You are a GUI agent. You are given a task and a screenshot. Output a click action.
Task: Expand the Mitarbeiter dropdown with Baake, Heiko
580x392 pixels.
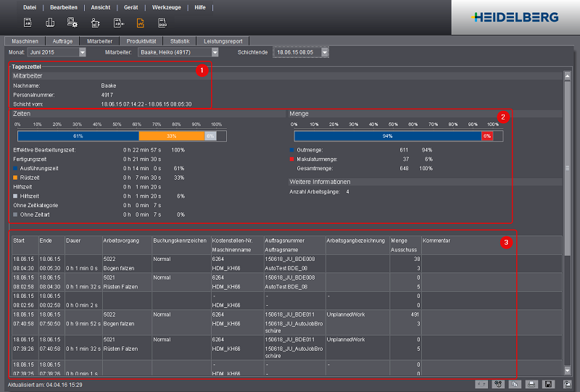pos(215,52)
